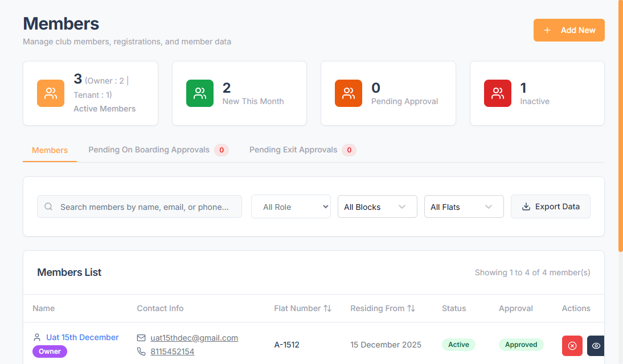Screen dimensions: 623x364
Task: View member details with eye icon
Action: tap(596, 345)
